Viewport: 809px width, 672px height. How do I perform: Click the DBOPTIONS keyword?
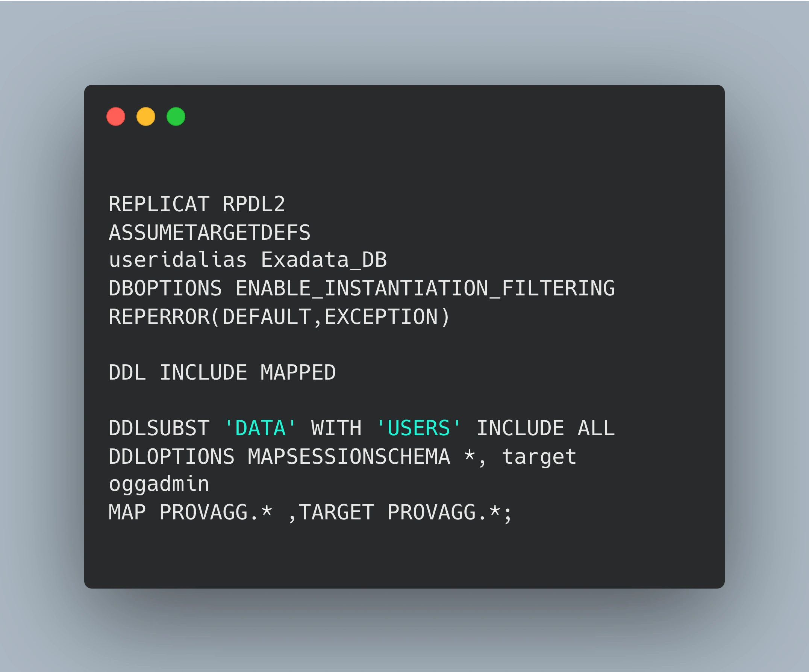pyautogui.click(x=165, y=288)
